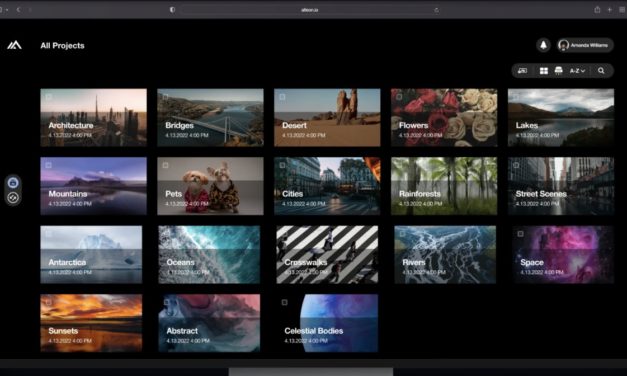Open the Oceans project
627x376 pixels.
click(209, 254)
